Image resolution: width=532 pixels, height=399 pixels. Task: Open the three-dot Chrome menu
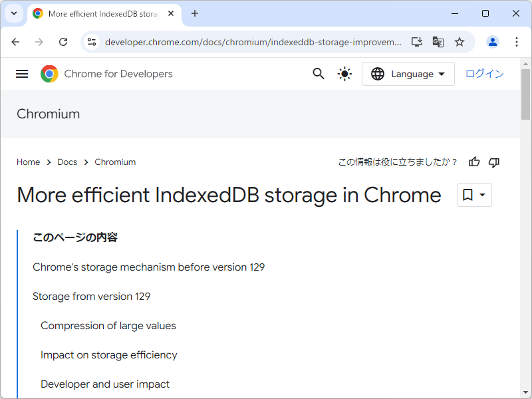click(517, 41)
